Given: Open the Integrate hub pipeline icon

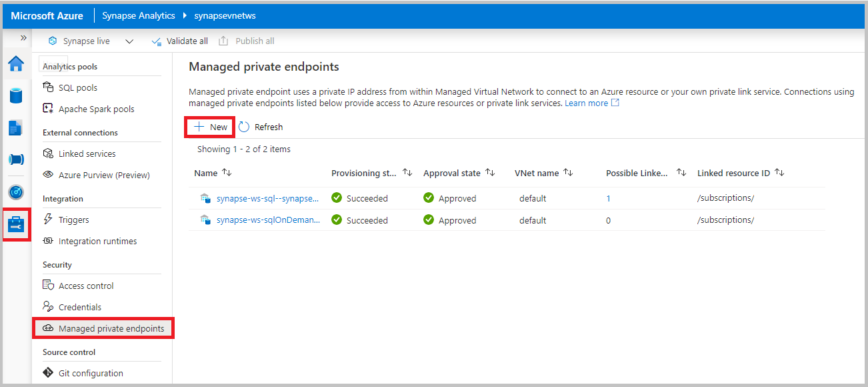Looking at the screenshot, I should [16, 159].
